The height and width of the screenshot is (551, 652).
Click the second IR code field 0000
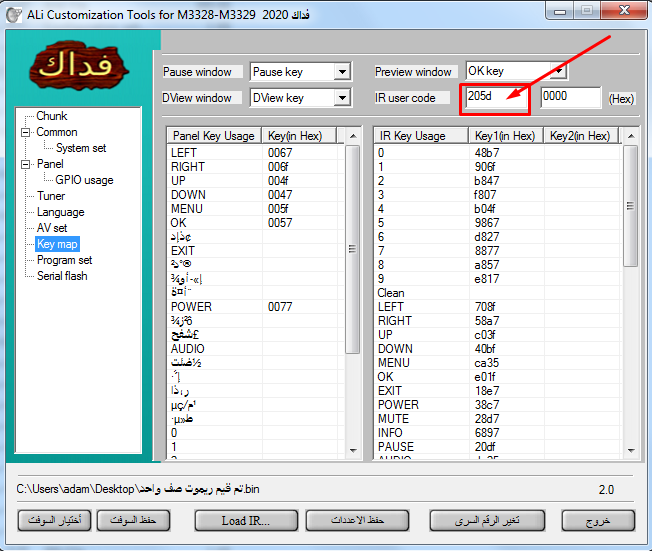click(570, 97)
